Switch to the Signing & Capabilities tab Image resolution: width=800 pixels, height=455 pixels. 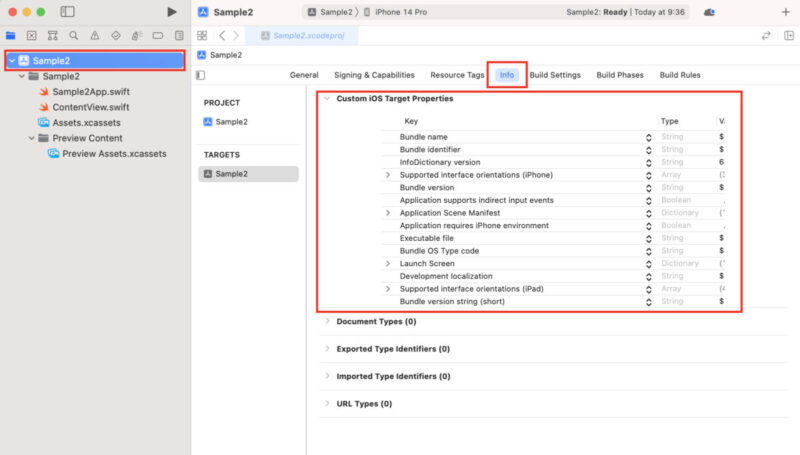(374, 75)
